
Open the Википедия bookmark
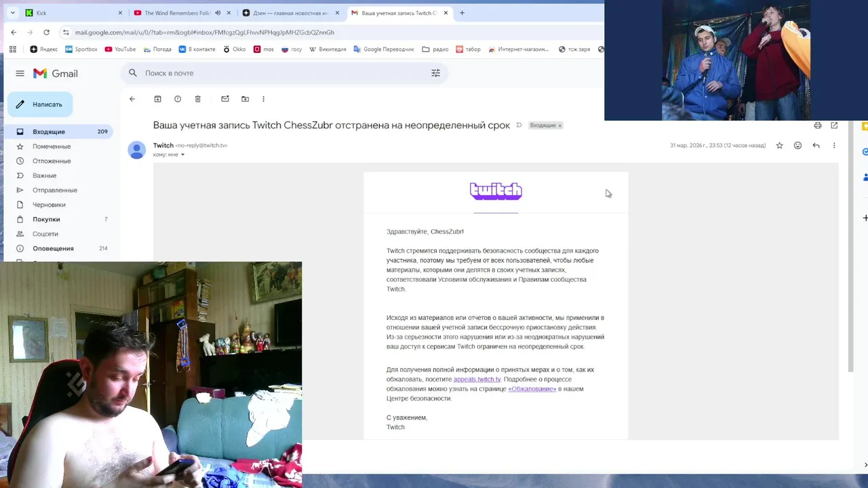[x=328, y=49]
